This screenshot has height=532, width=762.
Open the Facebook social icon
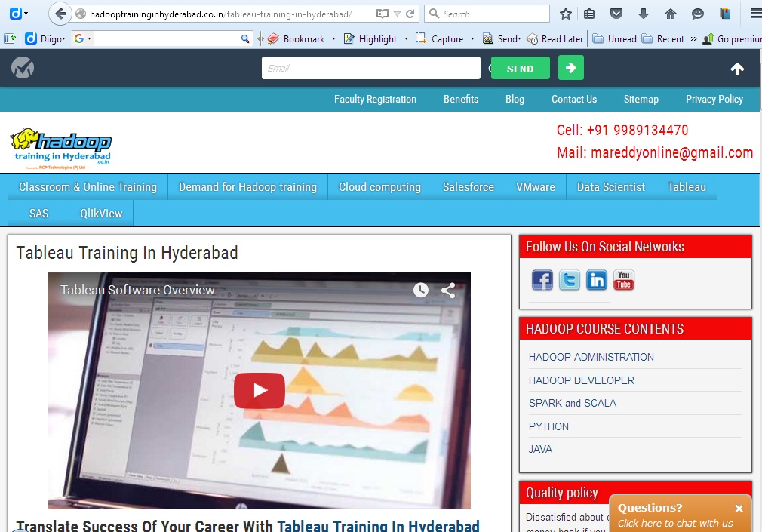[x=542, y=280]
